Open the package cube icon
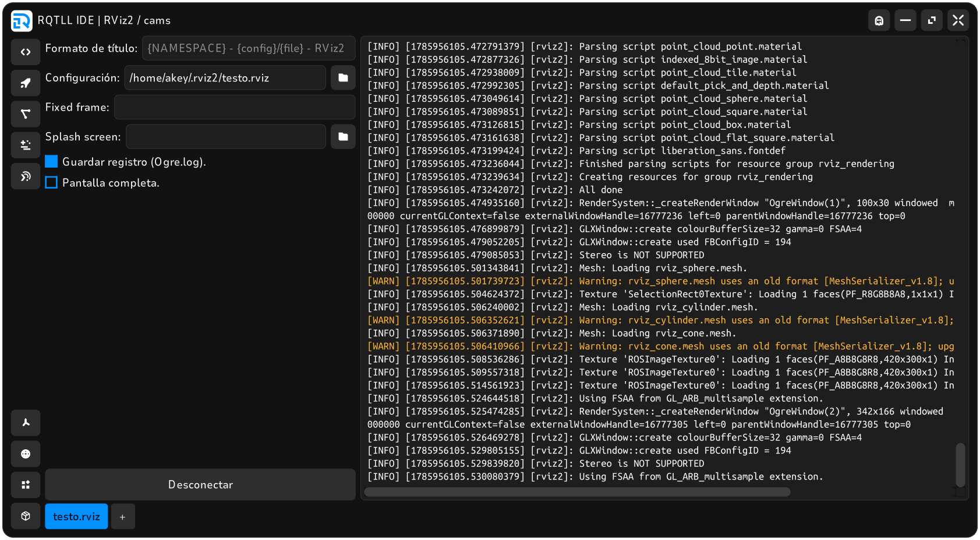 (26, 516)
